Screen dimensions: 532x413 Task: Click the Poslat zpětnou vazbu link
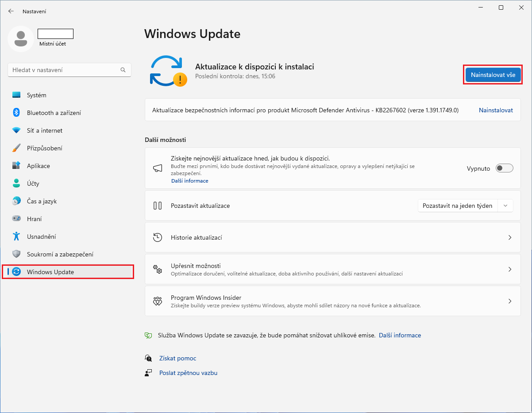click(x=188, y=373)
